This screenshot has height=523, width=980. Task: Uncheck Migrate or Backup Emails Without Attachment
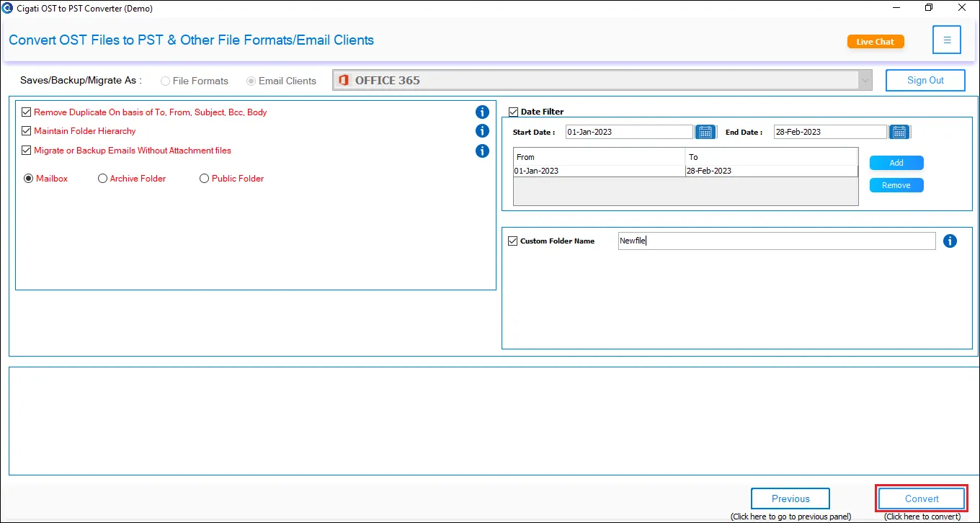27,151
